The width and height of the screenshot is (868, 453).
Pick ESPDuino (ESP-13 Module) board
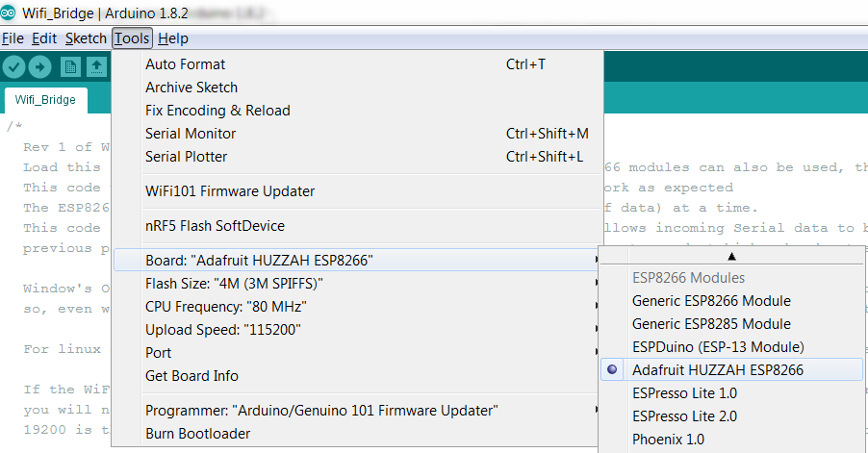coord(731,347)
